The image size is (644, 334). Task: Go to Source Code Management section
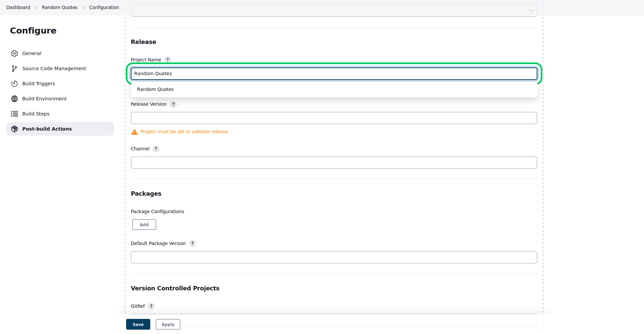tap(60, 68)
